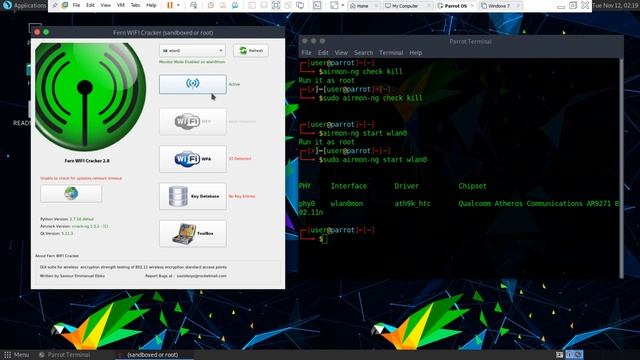Click the clock showing Tue Nov 12

pos(616,5)
